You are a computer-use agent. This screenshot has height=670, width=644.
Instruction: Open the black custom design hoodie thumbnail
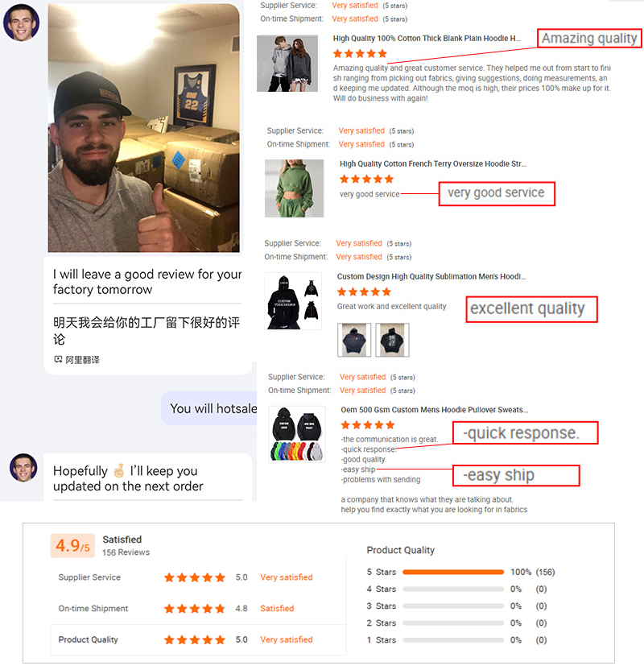pyautogui.click(x=293, y=301)
